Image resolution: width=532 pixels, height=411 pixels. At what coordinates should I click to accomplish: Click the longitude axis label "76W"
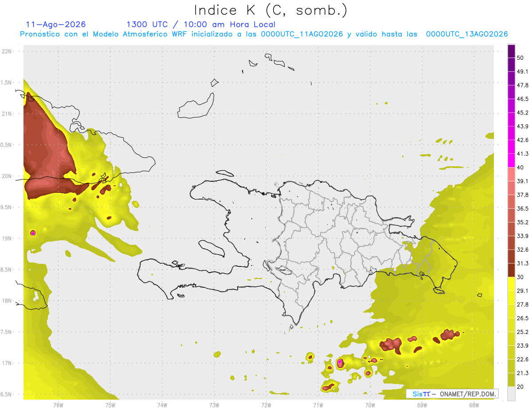click(58, 405)
